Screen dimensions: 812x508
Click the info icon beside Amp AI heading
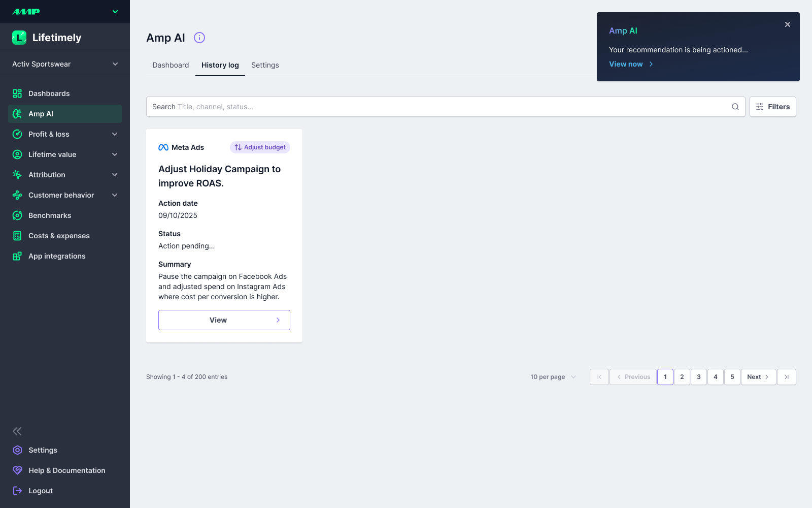199,38
